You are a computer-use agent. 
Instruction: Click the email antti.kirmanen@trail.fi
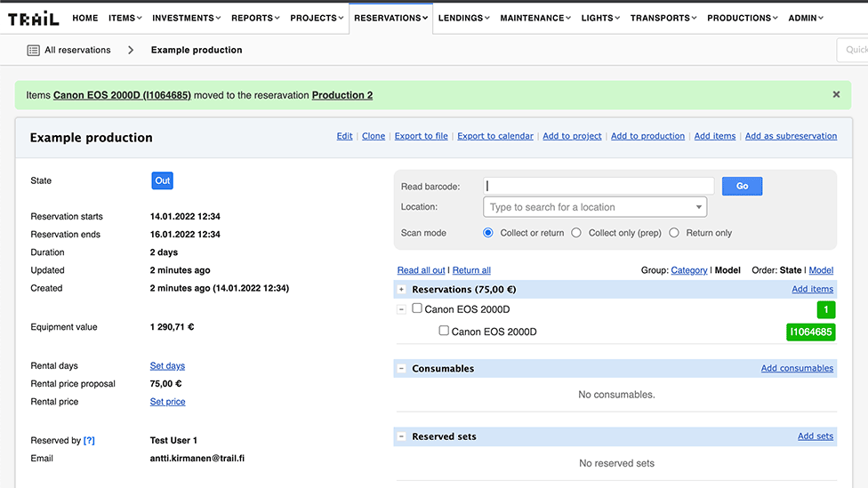coord(197,458)
